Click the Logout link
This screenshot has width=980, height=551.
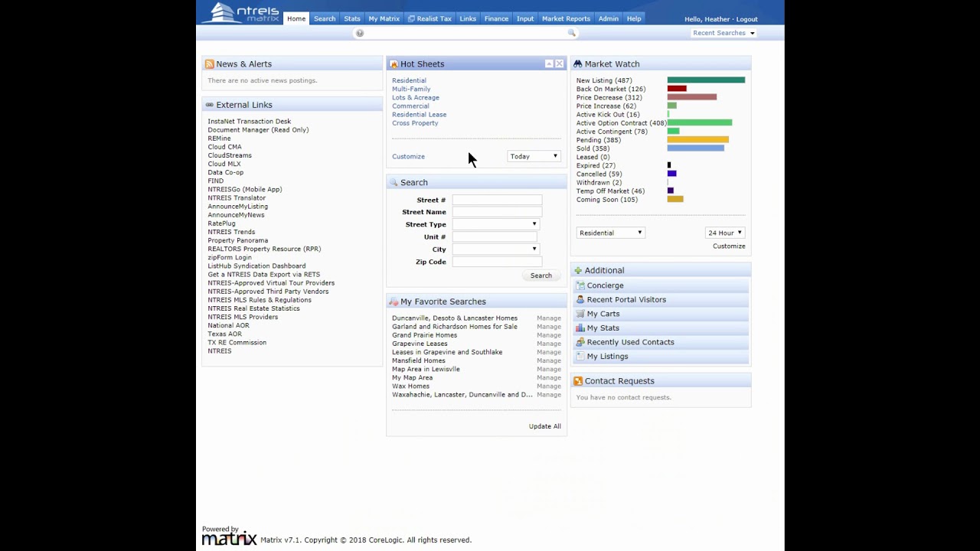pos(746,19)
